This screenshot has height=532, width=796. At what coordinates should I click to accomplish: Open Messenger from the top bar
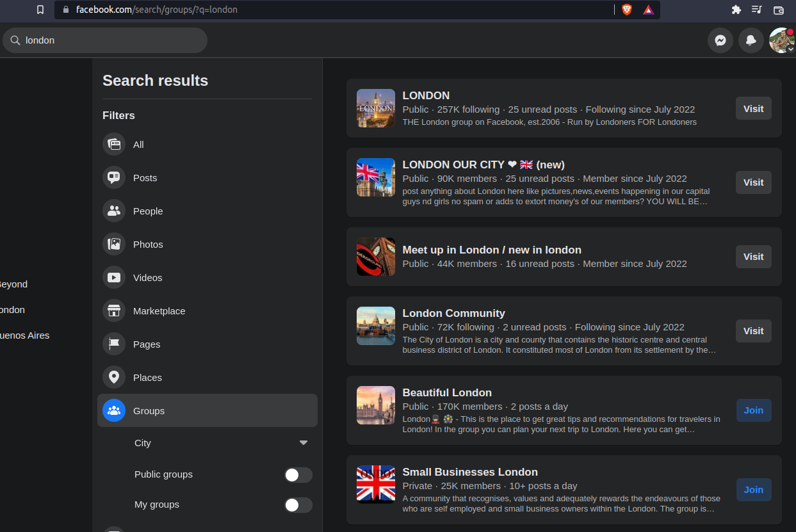720,40
